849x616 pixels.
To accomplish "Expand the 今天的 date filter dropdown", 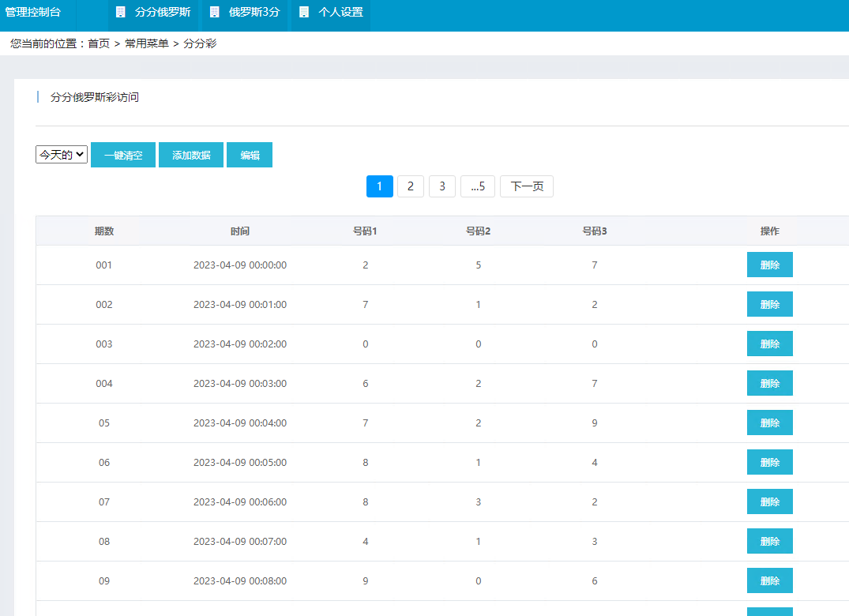I will (62, 155).
